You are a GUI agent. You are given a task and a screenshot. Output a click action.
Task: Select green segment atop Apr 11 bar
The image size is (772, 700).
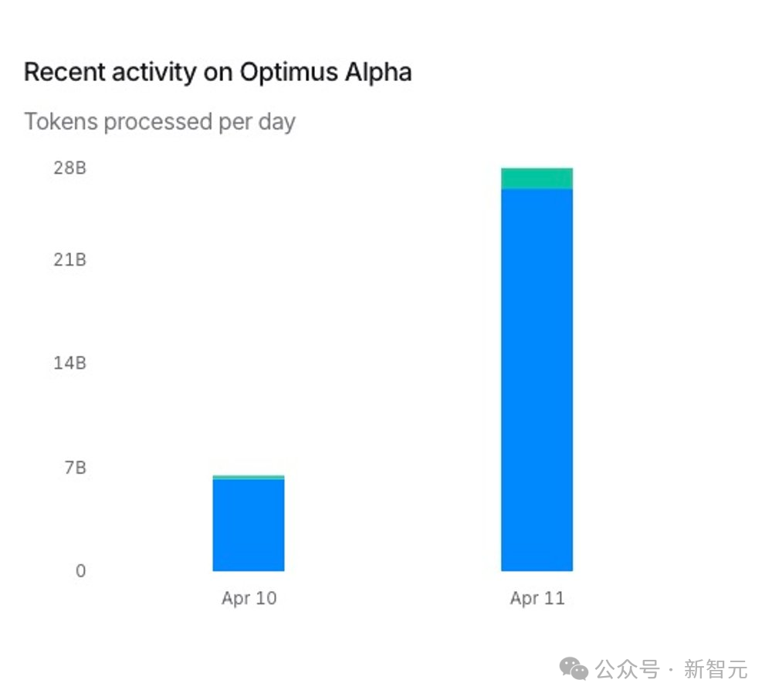[537, 178]
